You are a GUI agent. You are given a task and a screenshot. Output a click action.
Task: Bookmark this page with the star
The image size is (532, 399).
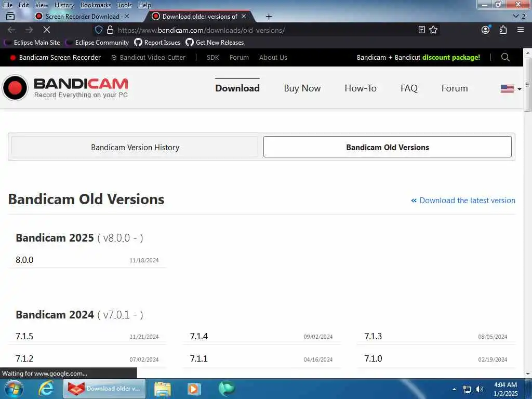click(x=433, y=30)
